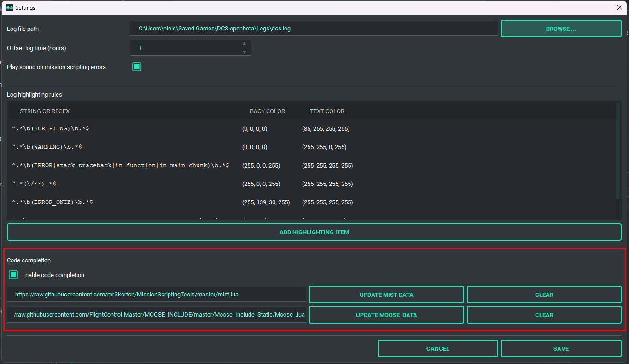This screenshot has width=629, height=364.
Task: Decrement offset log time using down arrow
Action: [245, 51]
